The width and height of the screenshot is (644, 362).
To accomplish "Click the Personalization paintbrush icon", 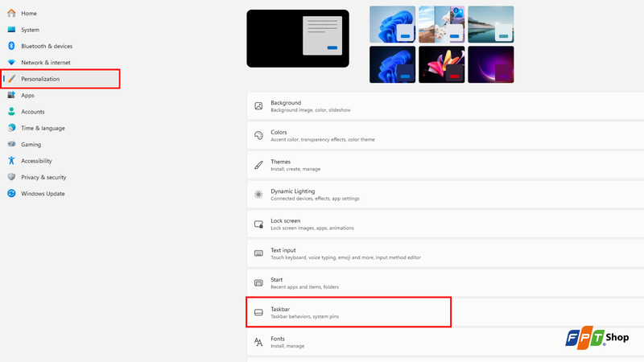I will pos(11,79).
